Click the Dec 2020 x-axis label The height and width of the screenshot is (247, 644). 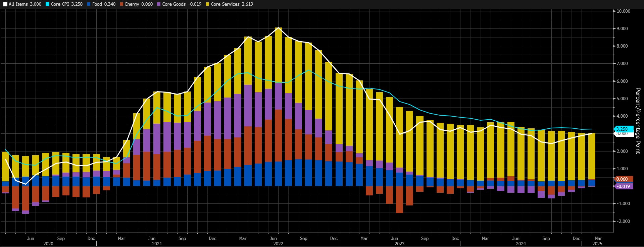point(91,238)
